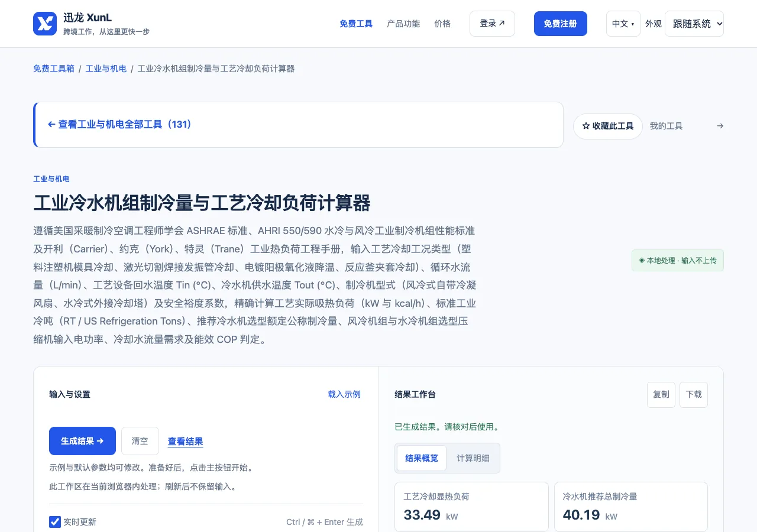Click the XunL brand name text

pos(88,18)
